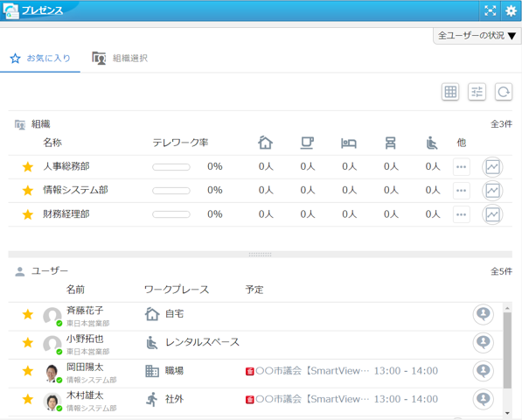The image size is (522, 420).
Task: Switch to grid view icon
Action: pos(450,92)
